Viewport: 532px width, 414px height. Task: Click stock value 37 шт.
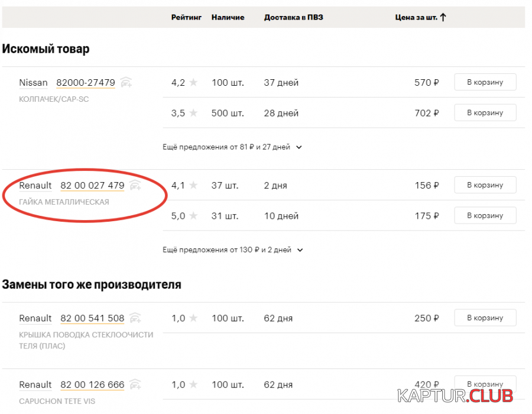click(225, 185)
